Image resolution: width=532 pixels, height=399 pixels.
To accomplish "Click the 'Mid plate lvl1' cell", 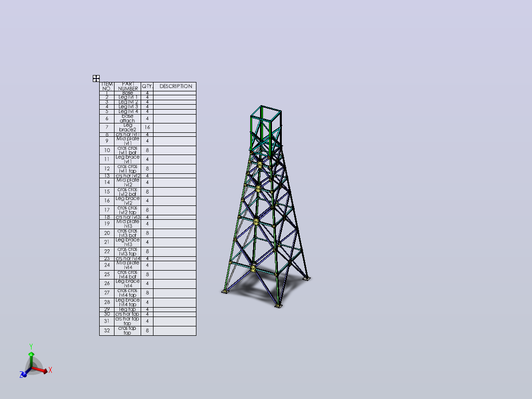I will (x=127, y=141).
